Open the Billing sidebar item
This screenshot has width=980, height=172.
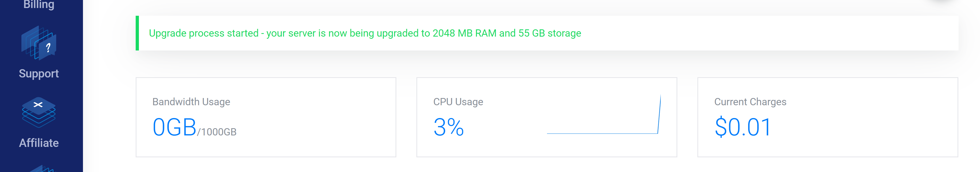(39, 5)
